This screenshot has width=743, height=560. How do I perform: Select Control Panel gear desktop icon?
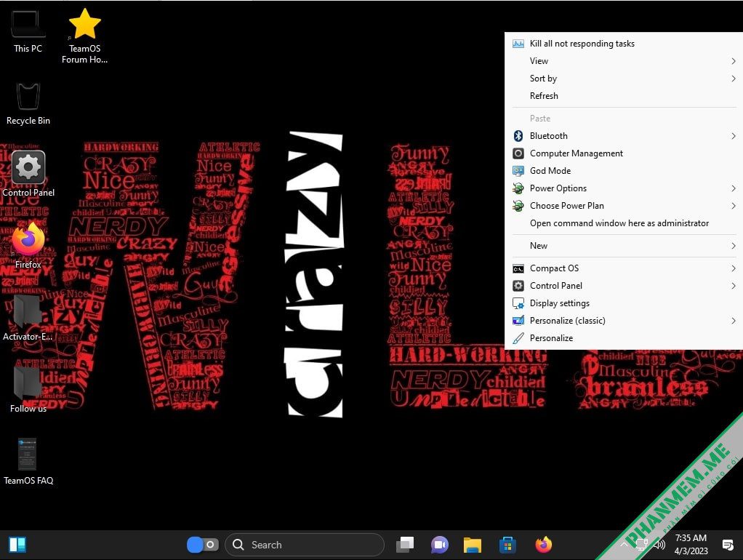coord(28,167)
